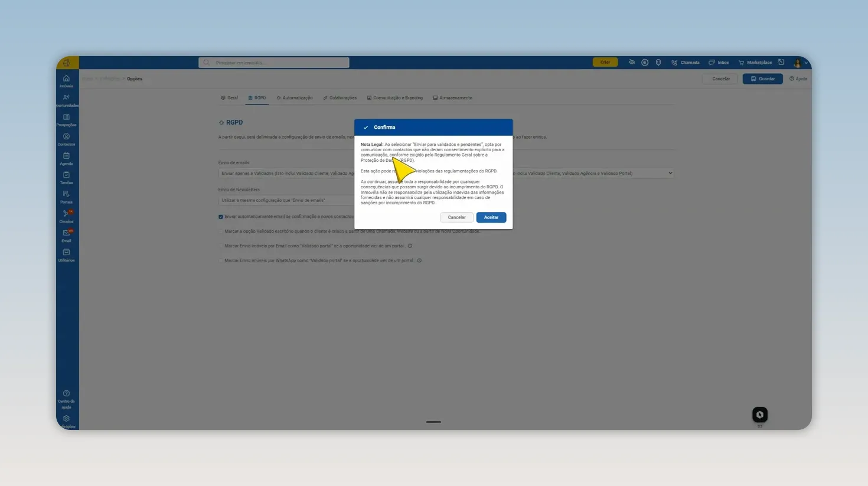Open the Envio de Newsletters dropdown
Image resolution: width=868 pixels, height=486 pixels.
(286, 200)
